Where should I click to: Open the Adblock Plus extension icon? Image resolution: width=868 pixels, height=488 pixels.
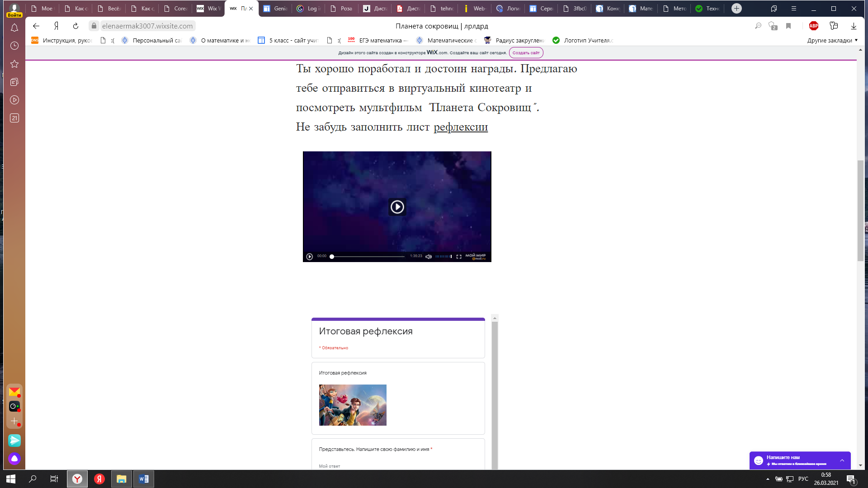pyautogui.click(x=813, y=26)
